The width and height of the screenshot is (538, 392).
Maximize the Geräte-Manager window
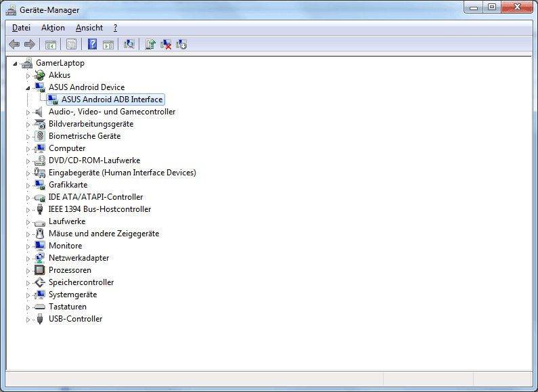pos(492,7)
